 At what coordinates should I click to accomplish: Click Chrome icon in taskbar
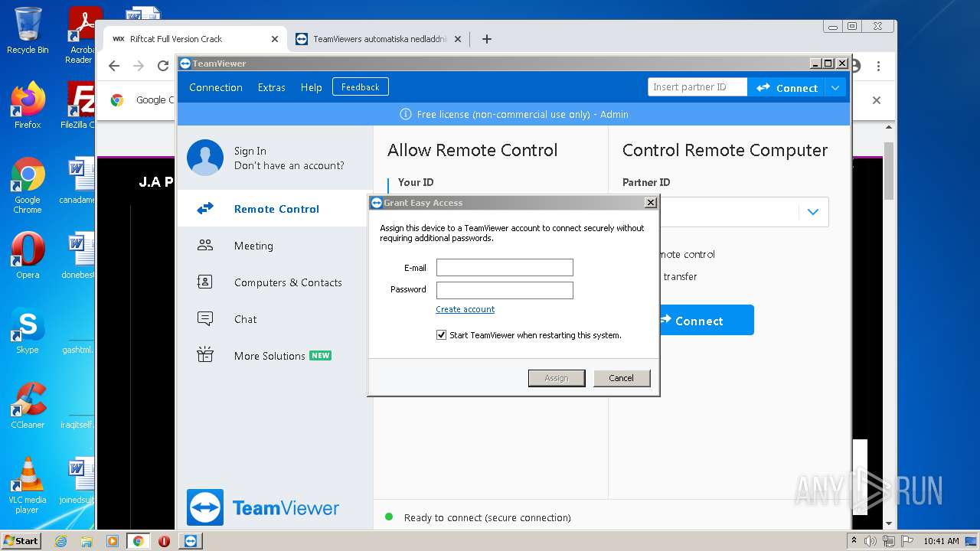pyautogui.click(x=138, y=541)
